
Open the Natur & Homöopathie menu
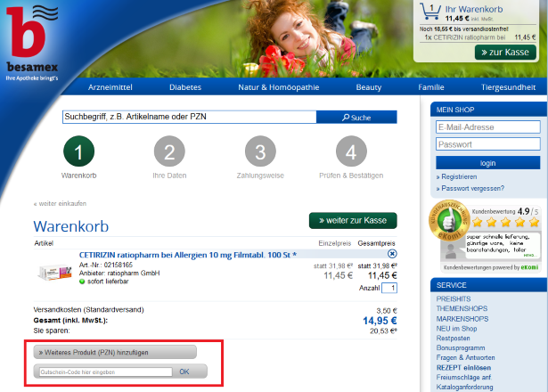point(279,87)
